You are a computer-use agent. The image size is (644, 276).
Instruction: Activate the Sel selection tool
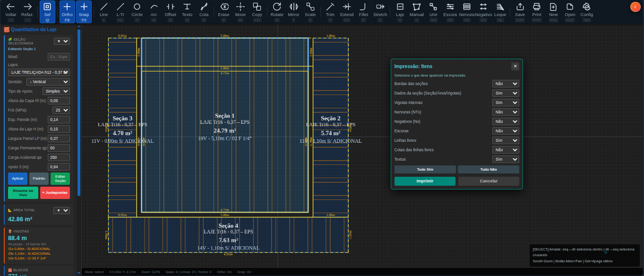[47, 12]
